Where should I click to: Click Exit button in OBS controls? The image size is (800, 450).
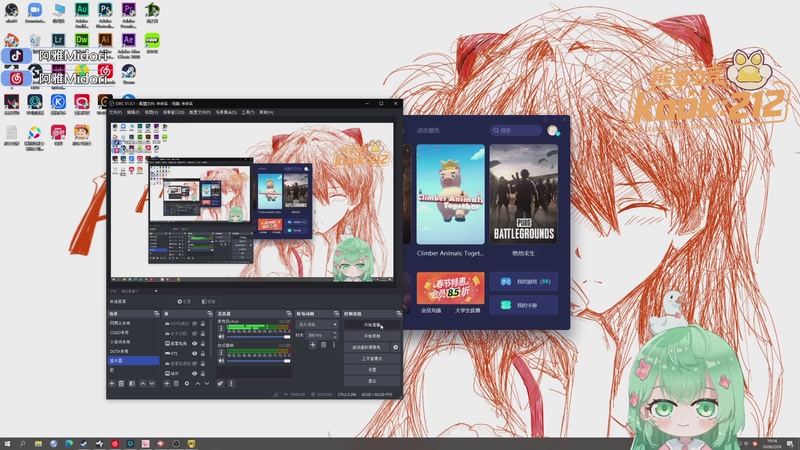pos(372,381)
